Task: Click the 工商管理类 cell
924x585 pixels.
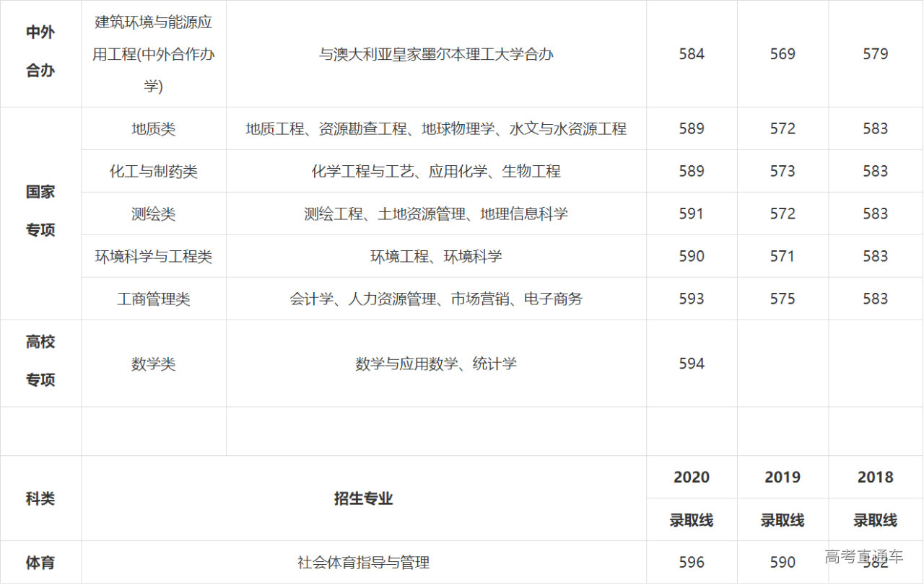Action: [154, 299]
